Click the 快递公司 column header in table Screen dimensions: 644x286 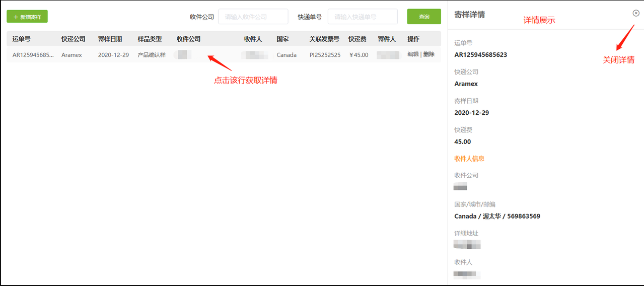coord(74,39)
